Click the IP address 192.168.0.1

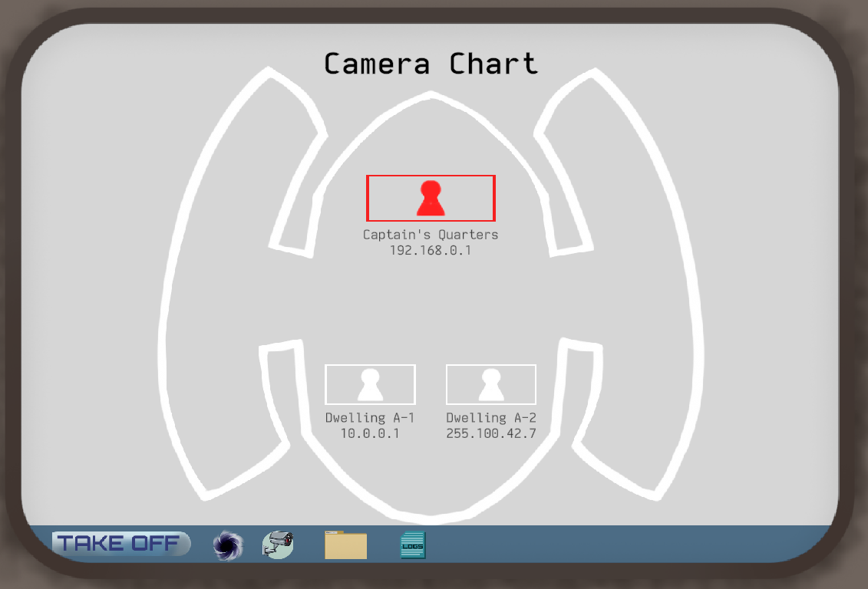tap(431, 251)
